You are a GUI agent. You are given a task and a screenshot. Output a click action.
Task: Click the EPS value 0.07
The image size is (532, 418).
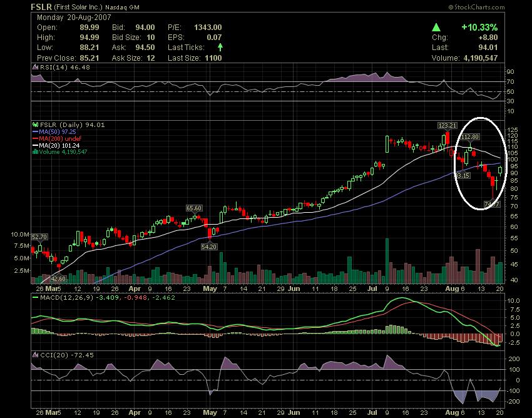[214, 38]
